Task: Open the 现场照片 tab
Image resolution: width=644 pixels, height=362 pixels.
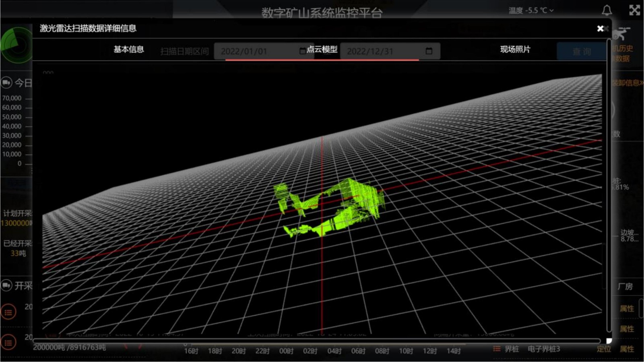Action: [x=515, y=50]
